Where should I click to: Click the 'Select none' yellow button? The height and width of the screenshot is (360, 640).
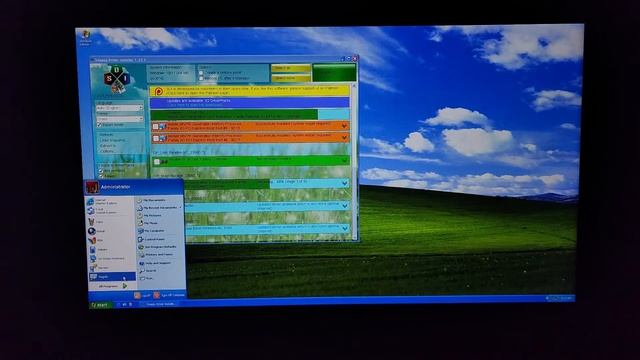[x=291, y=78]
